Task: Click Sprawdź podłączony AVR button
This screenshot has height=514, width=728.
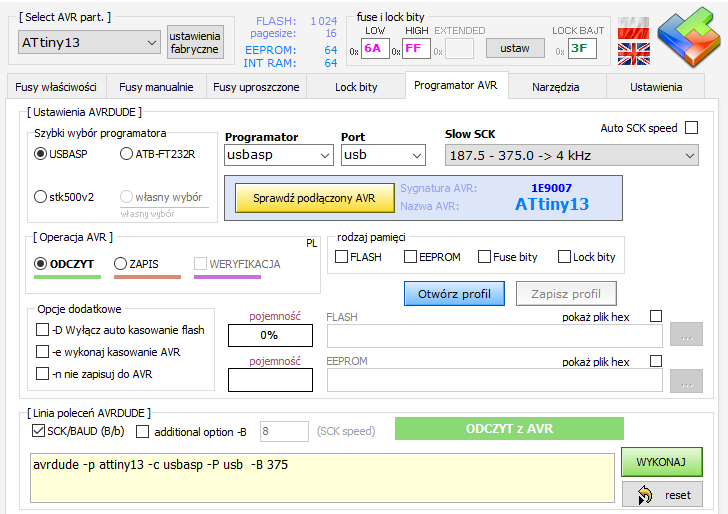Action: pyautogui.click(x=315, y=198)
